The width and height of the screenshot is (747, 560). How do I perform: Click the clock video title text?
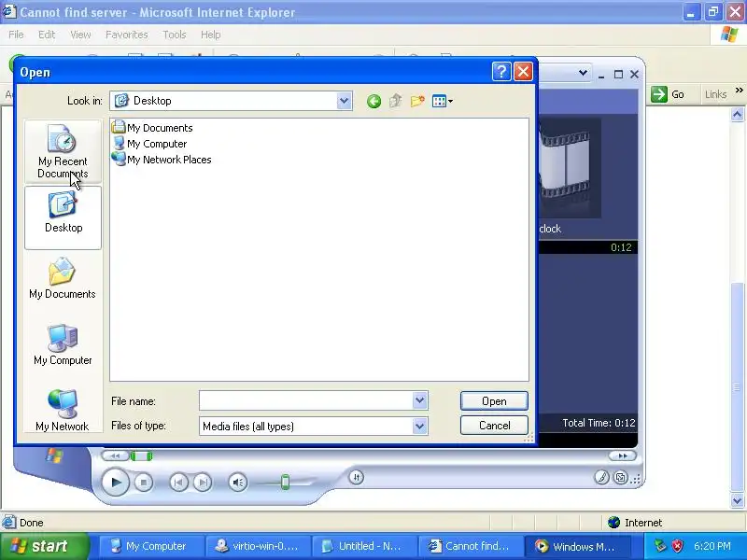550,229
